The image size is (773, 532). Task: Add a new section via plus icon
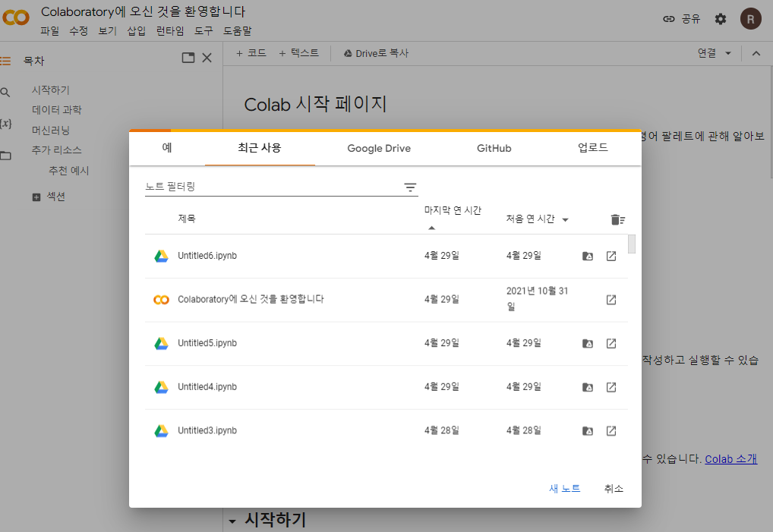[x=36, y=197]
